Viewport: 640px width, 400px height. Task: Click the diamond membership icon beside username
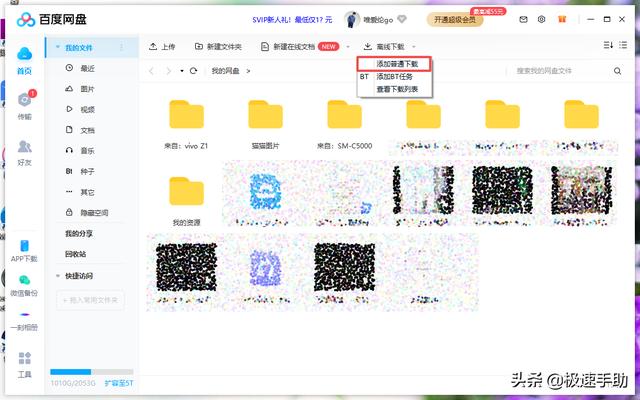(402, 19)
